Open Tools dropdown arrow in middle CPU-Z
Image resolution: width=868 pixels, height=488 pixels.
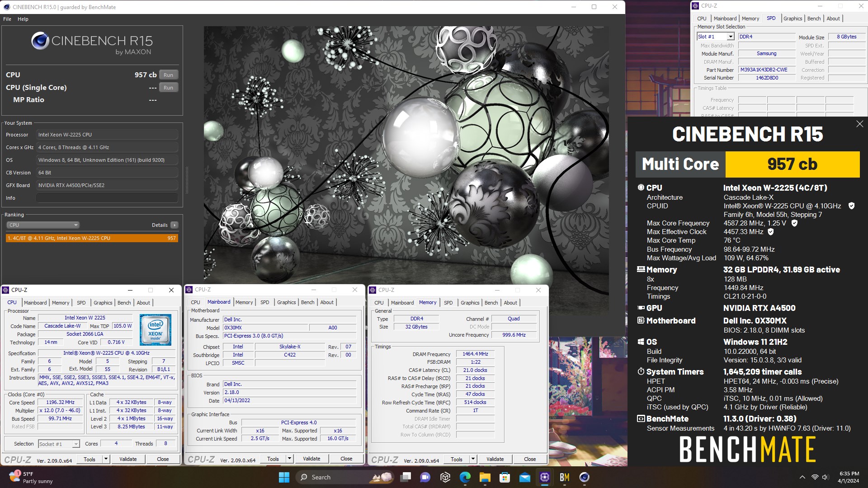coord(290,459)
